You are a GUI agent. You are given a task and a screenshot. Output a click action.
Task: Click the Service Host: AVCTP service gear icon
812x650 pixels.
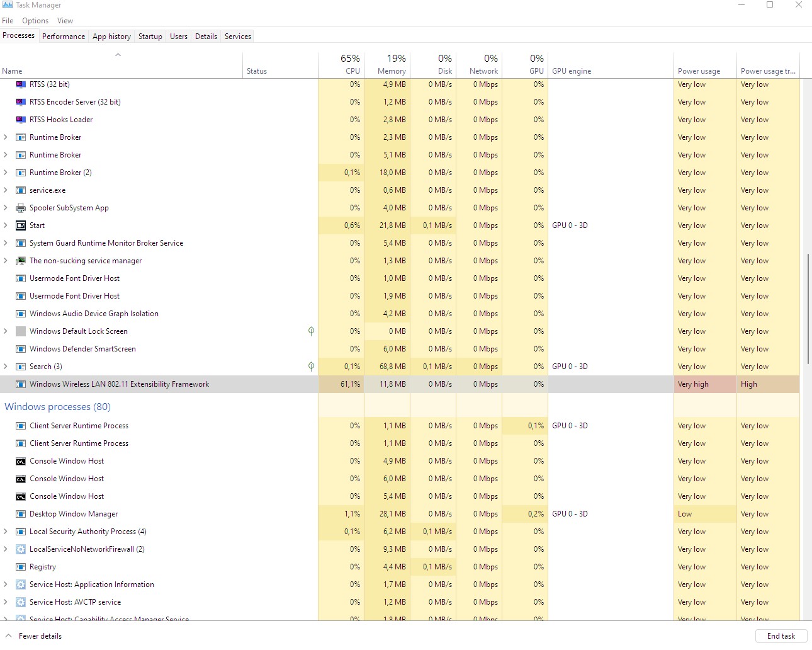[x=21, y=602]
